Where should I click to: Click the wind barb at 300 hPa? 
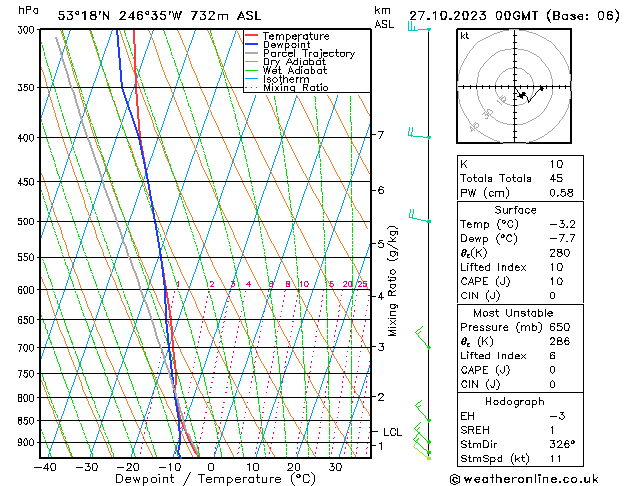[x=419, y=27]
